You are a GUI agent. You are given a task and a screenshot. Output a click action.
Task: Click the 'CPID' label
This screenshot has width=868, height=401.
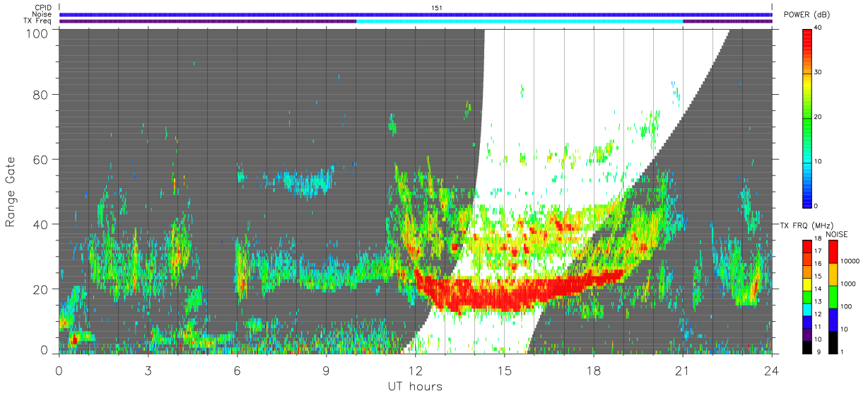coord(44,8)
